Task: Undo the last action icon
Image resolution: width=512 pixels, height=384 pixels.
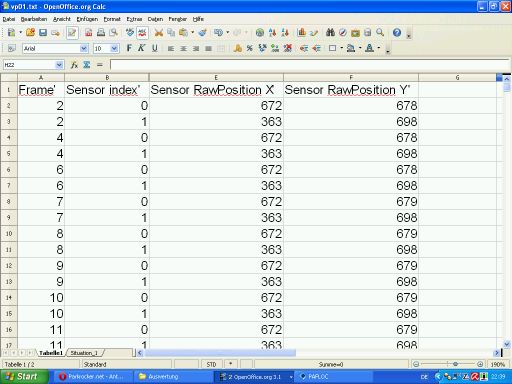Action: click(x=218, y=32)
